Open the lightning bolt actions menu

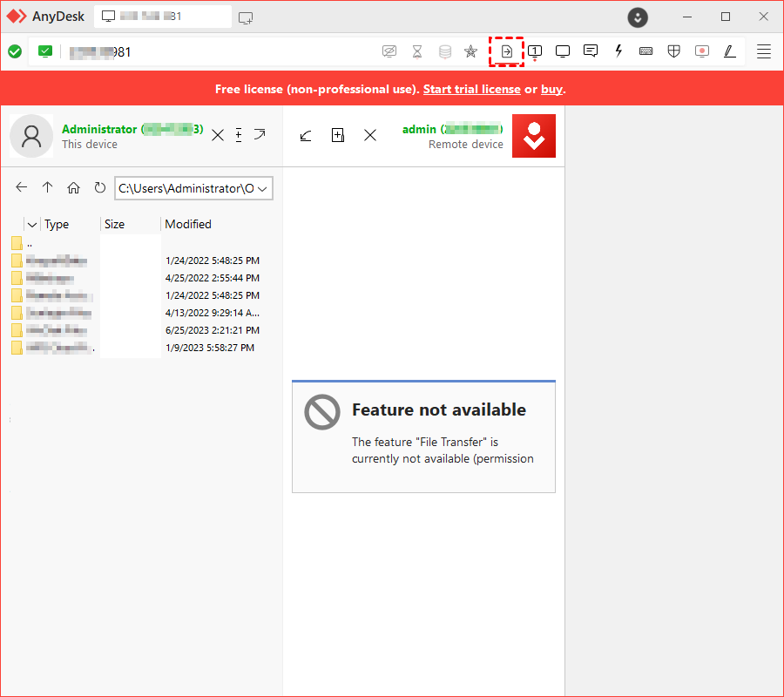[618, 51]
